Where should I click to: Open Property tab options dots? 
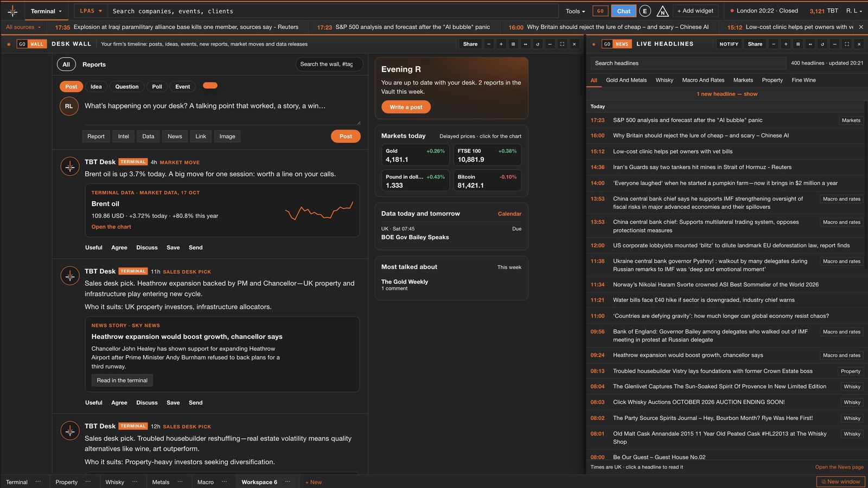(x=88, y=481)
